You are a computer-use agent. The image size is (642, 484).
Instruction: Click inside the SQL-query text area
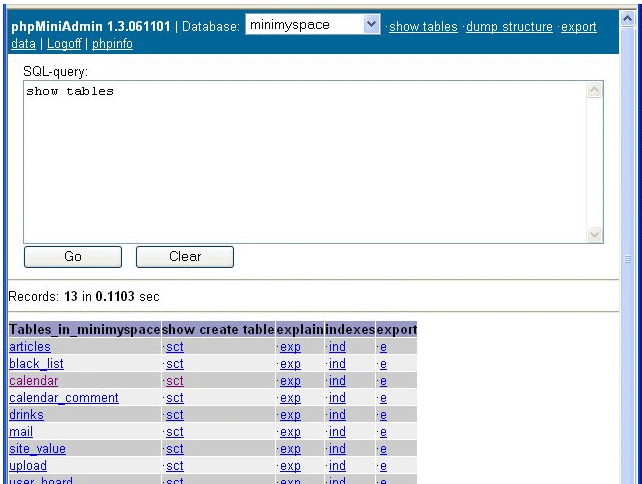[x=305, y=162]
